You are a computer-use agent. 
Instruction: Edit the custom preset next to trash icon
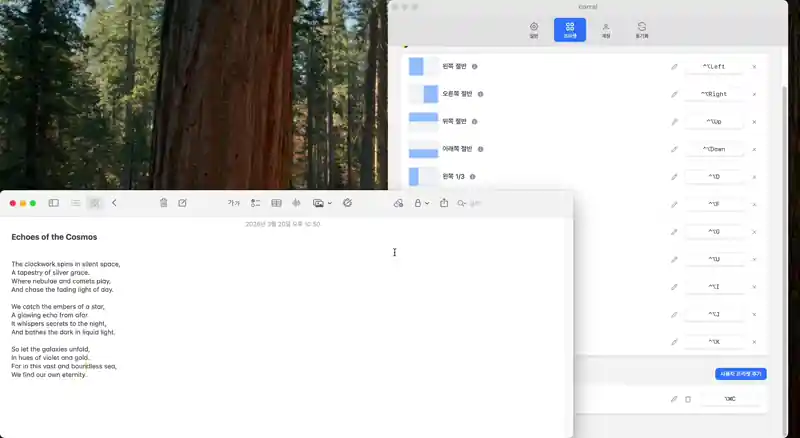pyautogui.click(x=674, y=399)
